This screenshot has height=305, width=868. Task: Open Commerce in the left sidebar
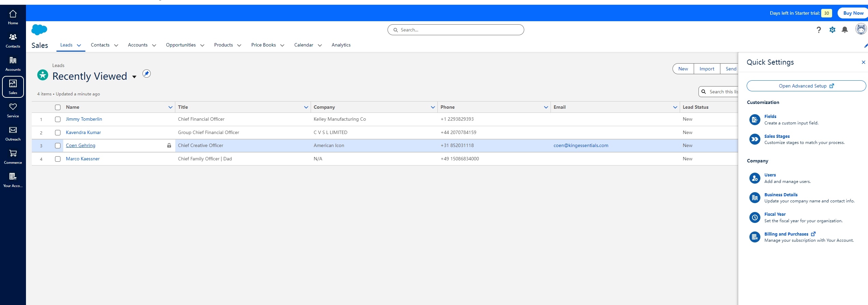point(13,157)
